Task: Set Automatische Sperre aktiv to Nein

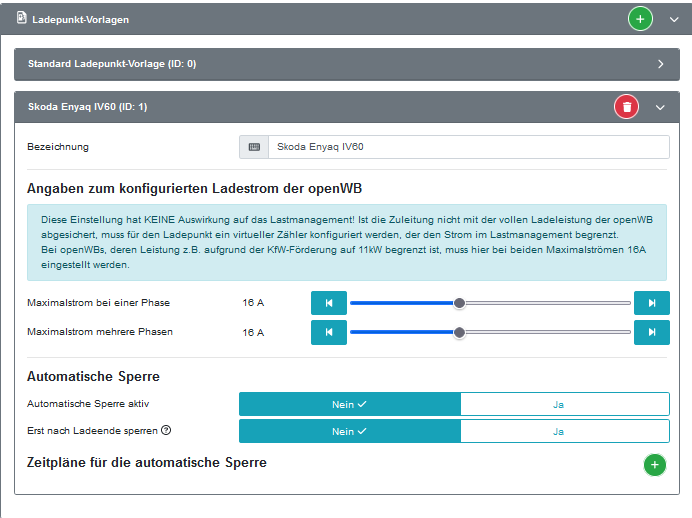Action: tap(350, 404)
